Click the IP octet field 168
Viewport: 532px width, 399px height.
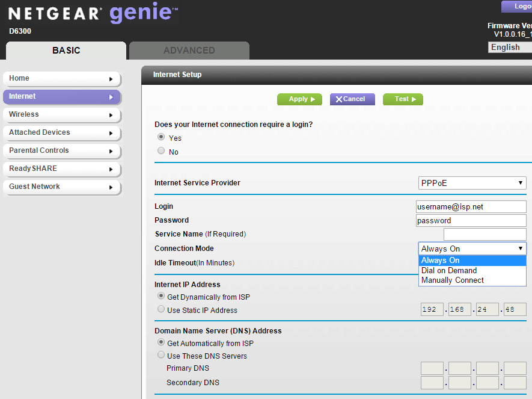coord(460,310)
